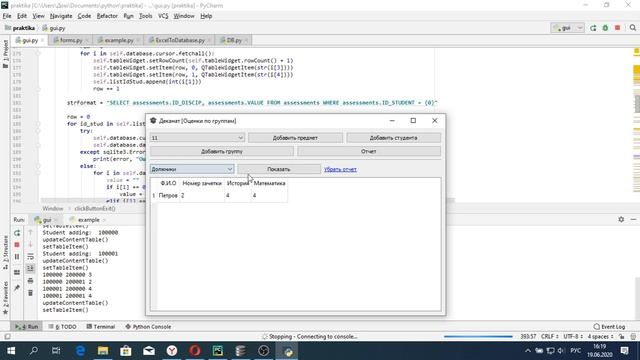Click the 4 spaces indent selector
640x360 pixels.
tap(600, 337)
